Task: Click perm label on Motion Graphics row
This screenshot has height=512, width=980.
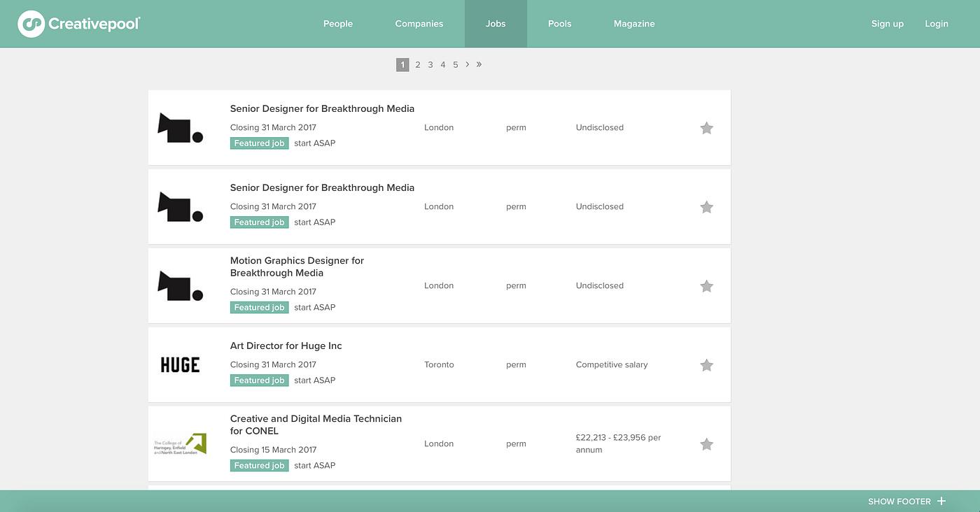Action: point(516,285)
